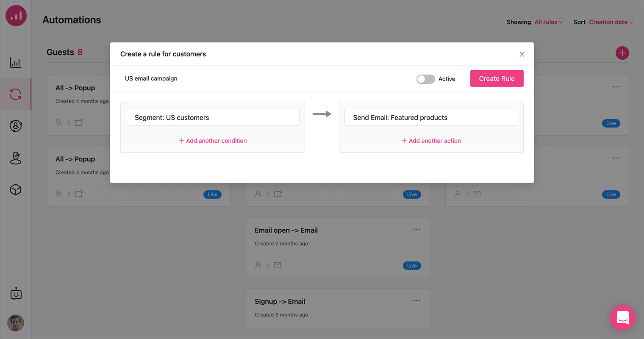Open options menu for Signup -> Email card
The width and height of the screenshot is (644, 339).
(417, 300)
